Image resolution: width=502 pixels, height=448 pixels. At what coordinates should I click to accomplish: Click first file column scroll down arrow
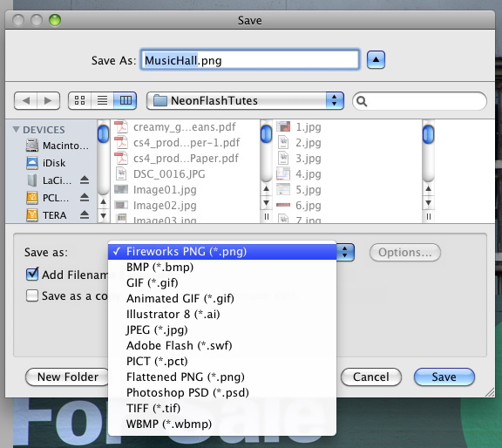[266, 203]
